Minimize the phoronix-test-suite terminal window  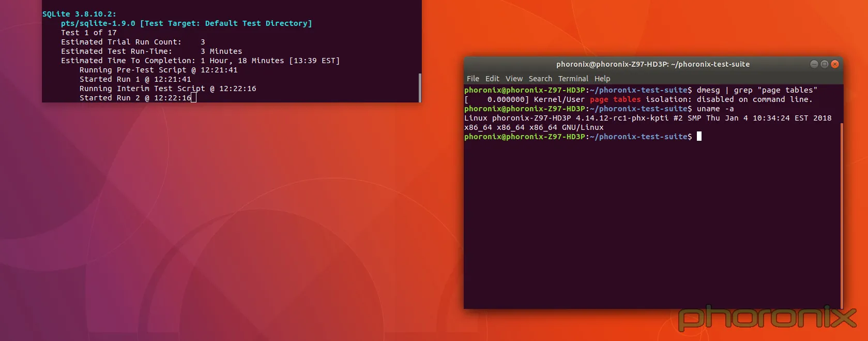click(814, 64)
